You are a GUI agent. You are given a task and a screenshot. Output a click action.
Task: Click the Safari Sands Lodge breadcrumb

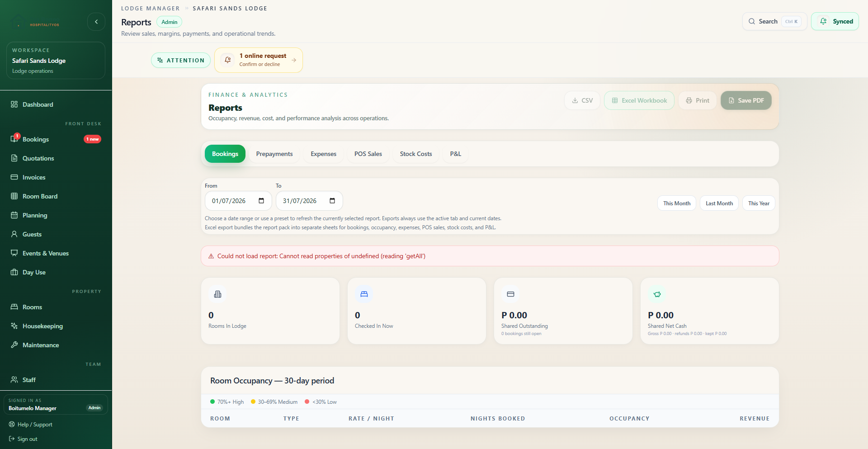pos(230,8)
